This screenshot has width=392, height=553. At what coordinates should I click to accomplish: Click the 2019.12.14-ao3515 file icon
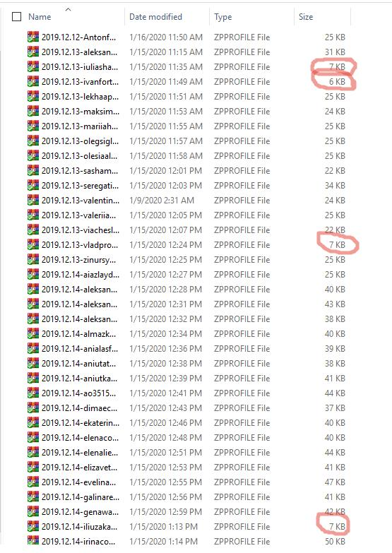click(x=32, y=393)
